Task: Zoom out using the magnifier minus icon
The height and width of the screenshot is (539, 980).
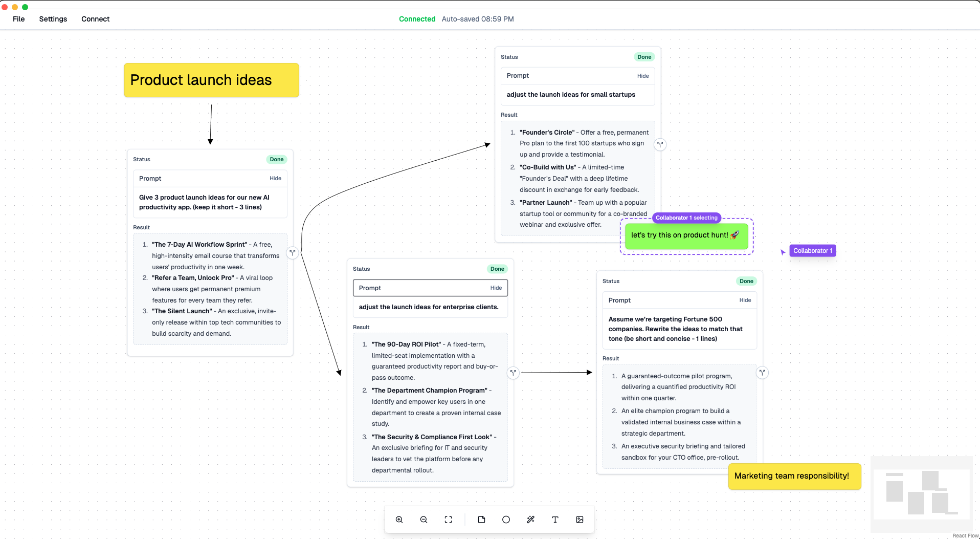Action: tap(424, 520)
